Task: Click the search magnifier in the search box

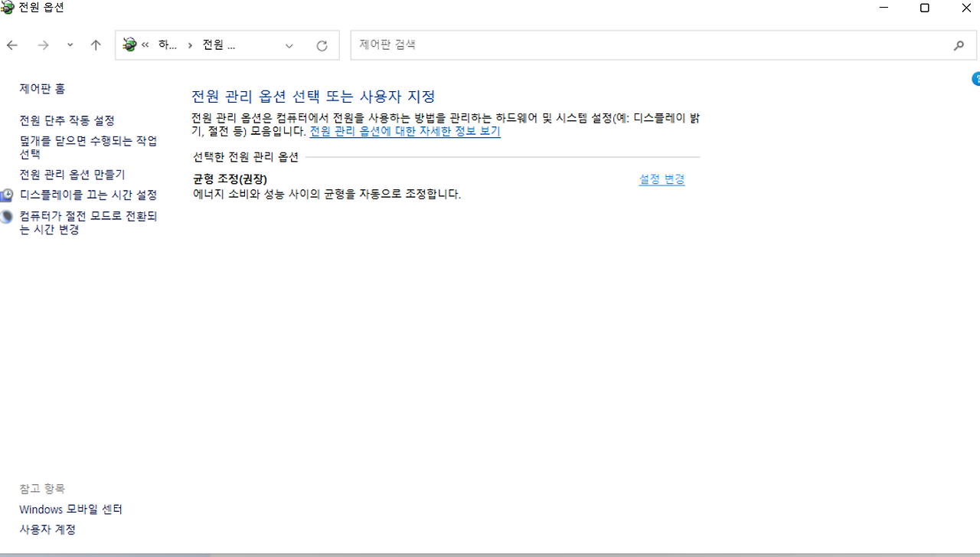Action: point(959,45)
